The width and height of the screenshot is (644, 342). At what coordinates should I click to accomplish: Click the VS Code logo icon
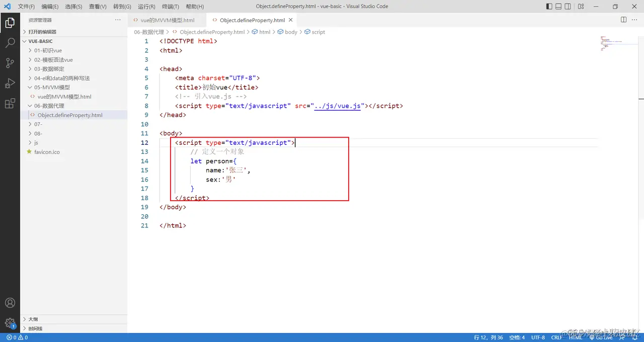pos(7,7)
